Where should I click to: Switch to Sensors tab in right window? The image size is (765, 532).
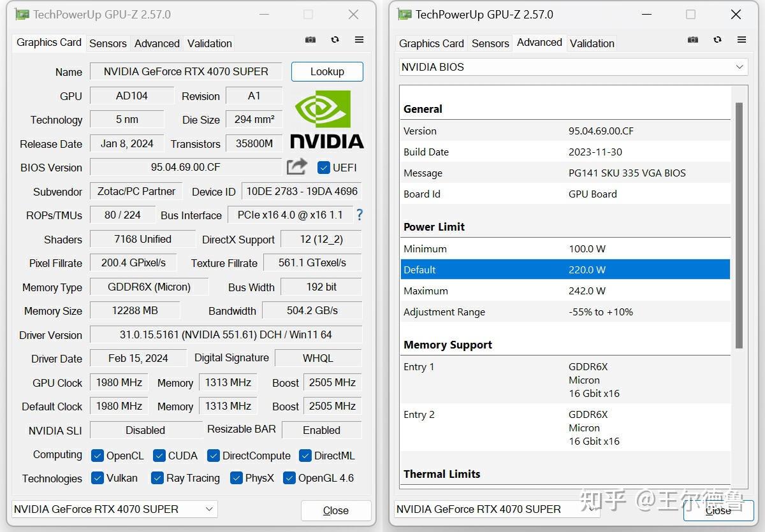pos(490,43)
